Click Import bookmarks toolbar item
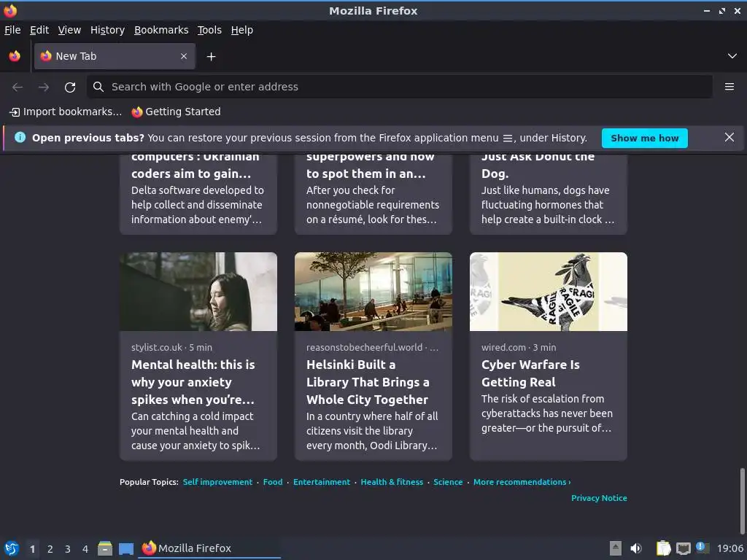747x560 pixels. coord(66,112)
